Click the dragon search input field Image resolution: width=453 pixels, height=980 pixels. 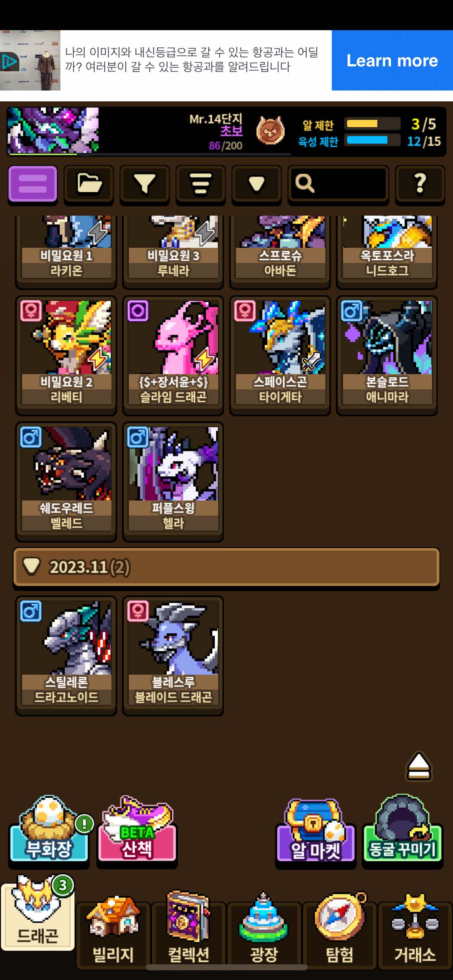click(x=338, y=184)
